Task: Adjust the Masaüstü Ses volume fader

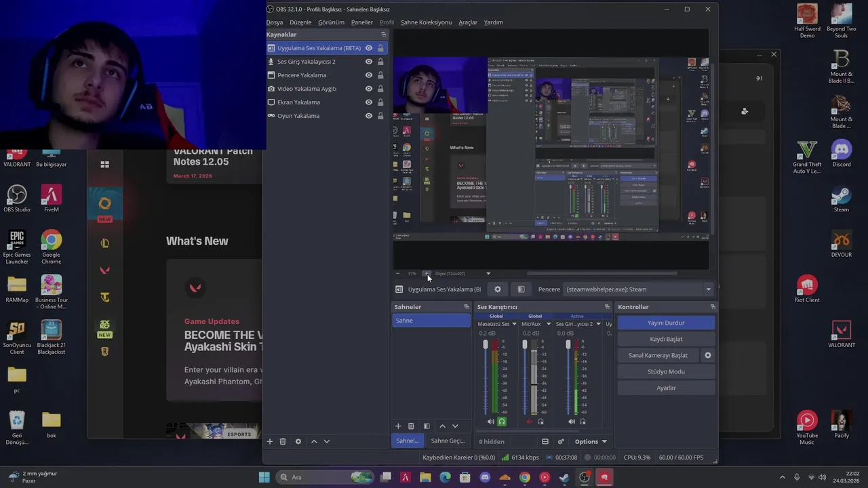Action: 485,345
